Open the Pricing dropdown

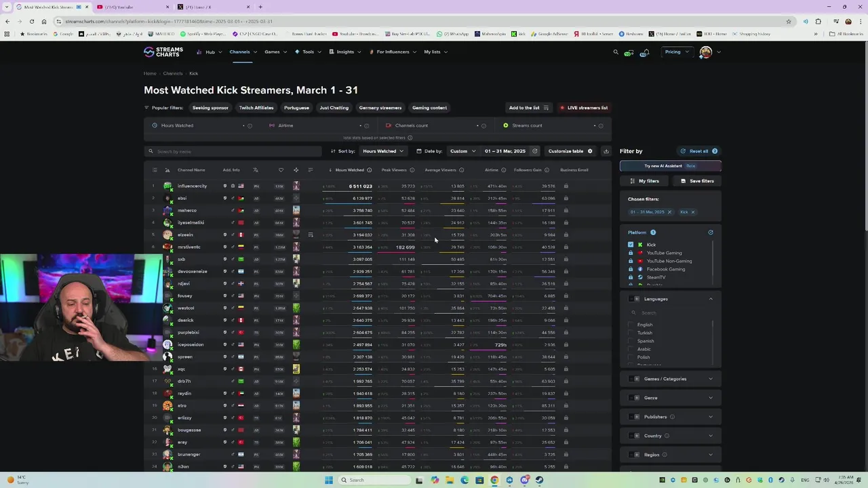click(676, 52)
